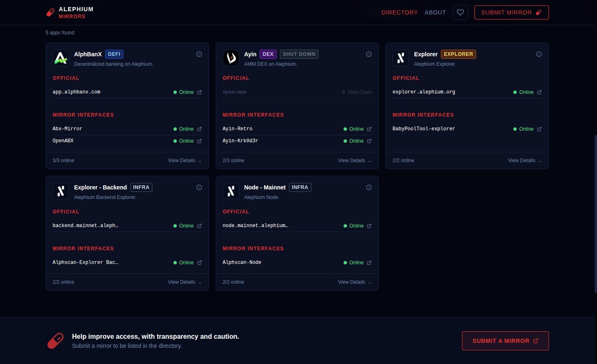Open the AlphBanX info icon
This screenshot has height=364, width=597.
[199, 54]
